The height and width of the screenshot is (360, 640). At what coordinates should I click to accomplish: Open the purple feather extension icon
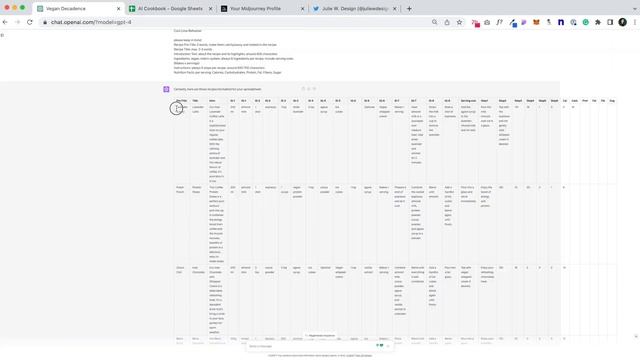(x=524, y=22)
